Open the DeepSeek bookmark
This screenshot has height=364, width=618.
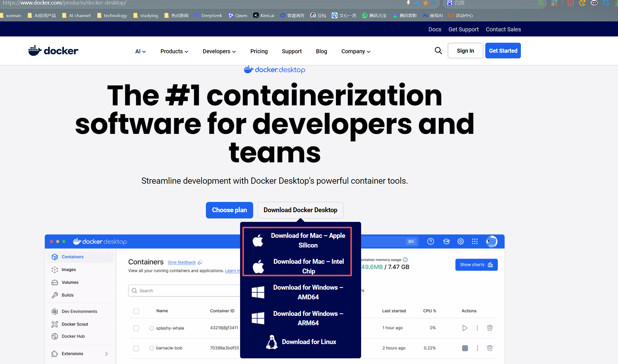pos(208,16)
